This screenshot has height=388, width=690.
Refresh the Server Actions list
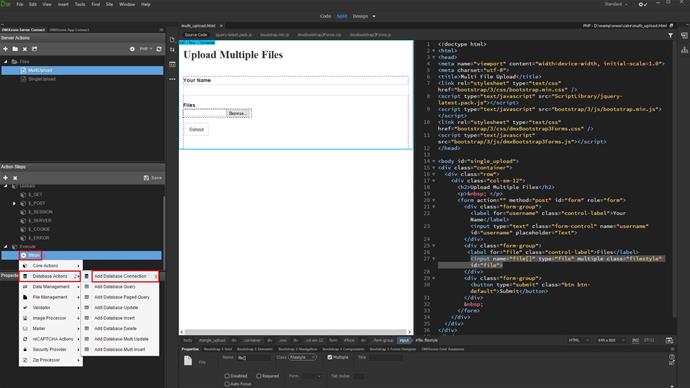(159, 49)
